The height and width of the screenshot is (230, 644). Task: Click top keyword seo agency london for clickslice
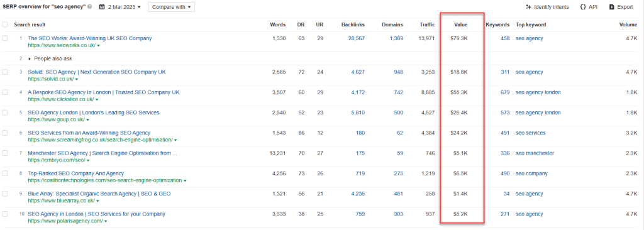coord(538,92)
